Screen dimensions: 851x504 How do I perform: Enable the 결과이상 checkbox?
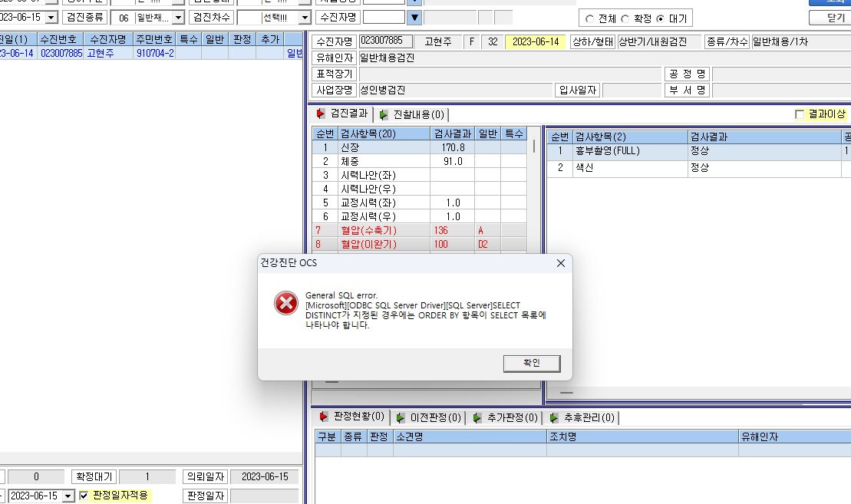click(800, 114)
